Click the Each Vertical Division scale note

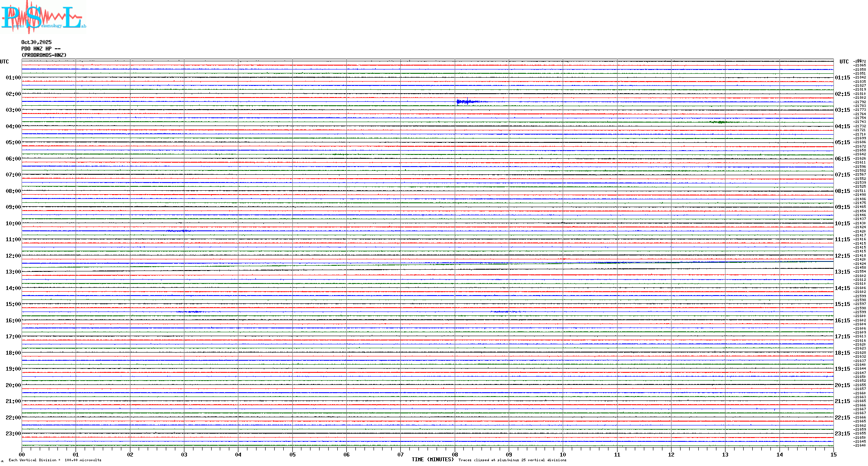(x=55, y=460)
